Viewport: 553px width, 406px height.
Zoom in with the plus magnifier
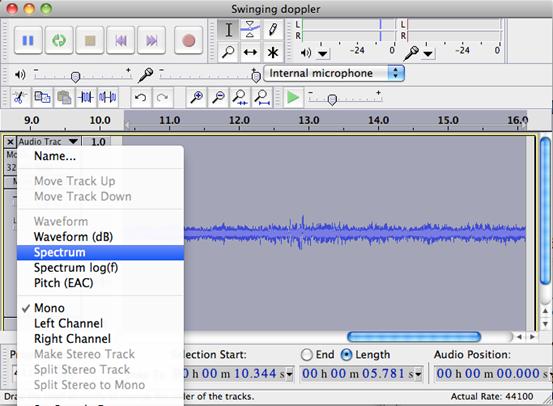196,97
